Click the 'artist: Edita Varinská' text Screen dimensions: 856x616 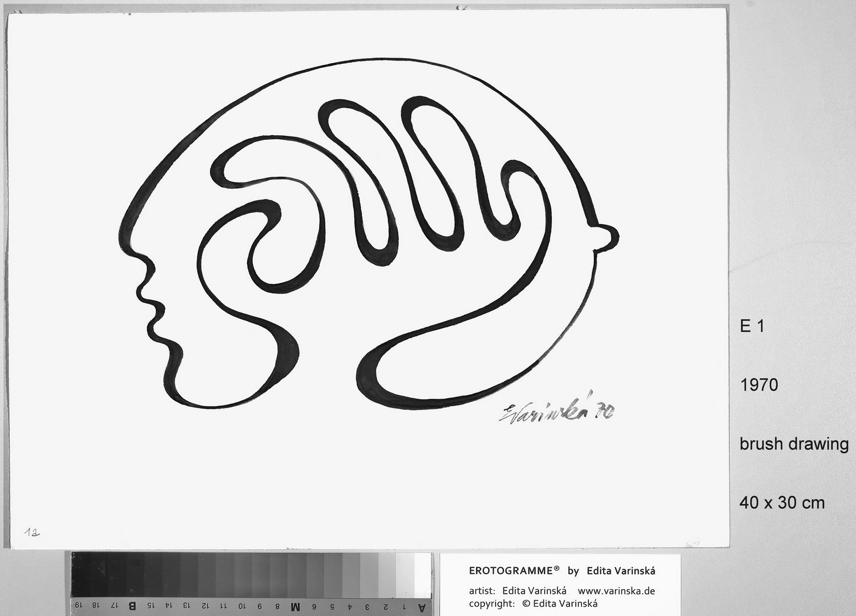[517, 591]
